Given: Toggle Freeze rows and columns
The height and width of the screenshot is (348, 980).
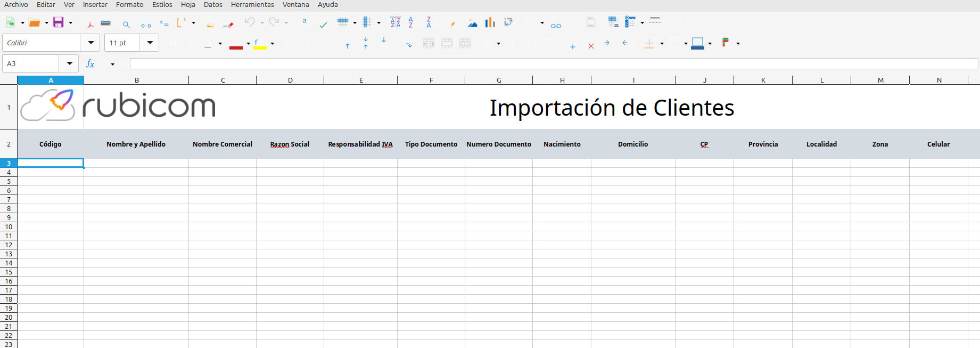Looking at the screenshot, I should tap(631, 22).
